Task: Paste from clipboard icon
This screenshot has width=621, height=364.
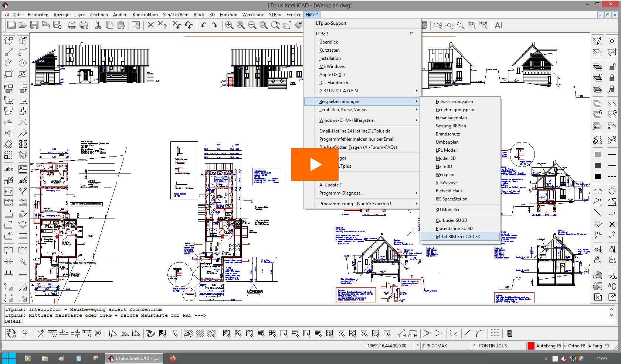Action: coord(121,25)
